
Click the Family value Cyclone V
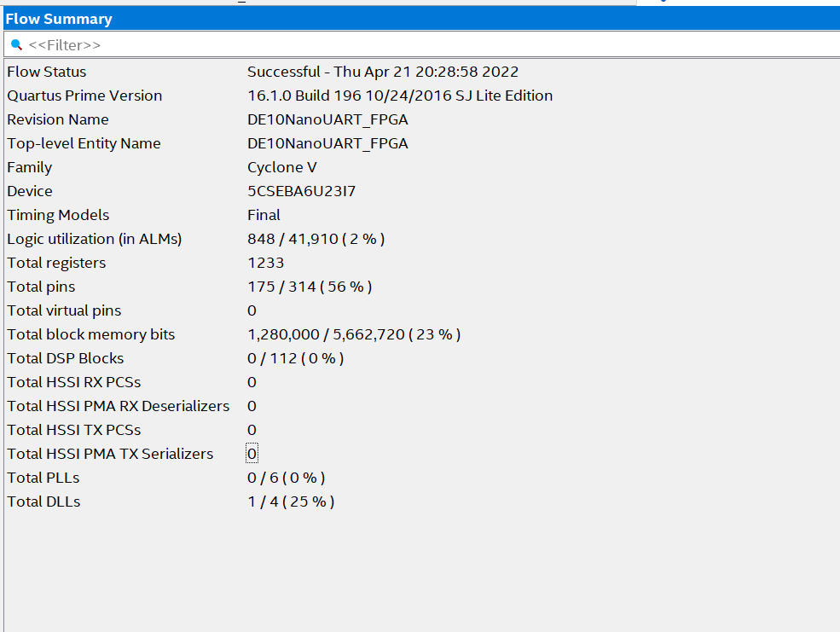pyautogui.click(x=281, y=168)
